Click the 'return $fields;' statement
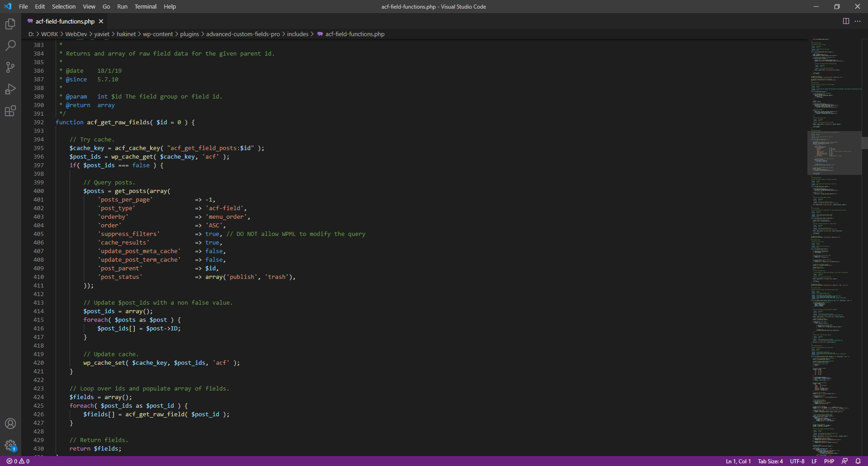Screen dimensions: 868x466 [x=95, y=449]
